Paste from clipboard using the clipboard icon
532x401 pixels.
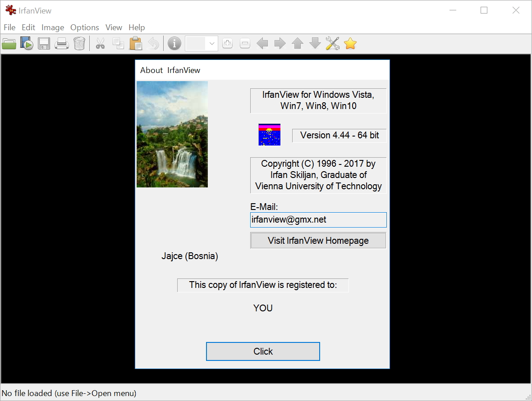click(x=136, y=43)
